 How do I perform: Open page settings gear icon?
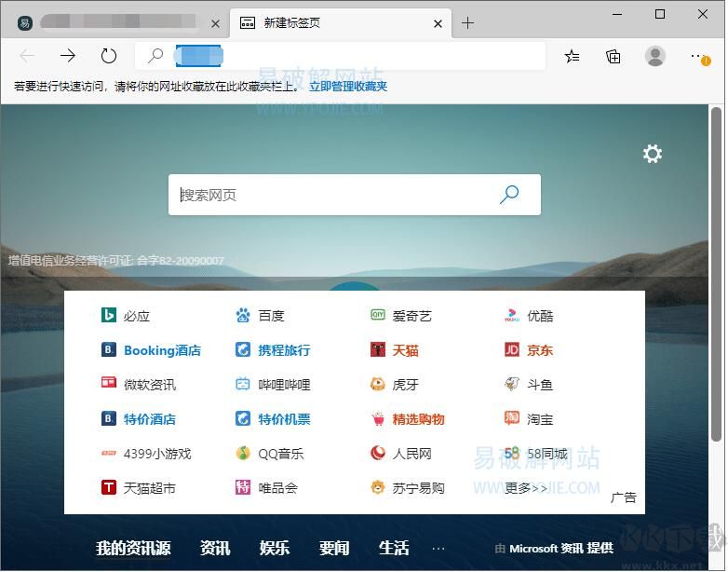click(x=652, y=154)
